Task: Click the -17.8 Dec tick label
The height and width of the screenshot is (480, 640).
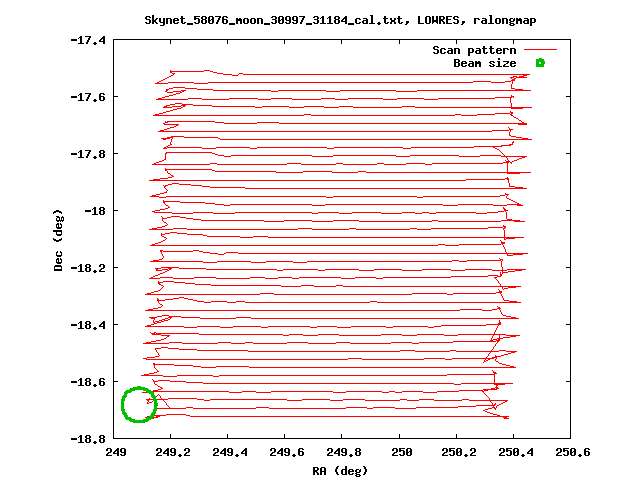Action: [x=88, y=154]
